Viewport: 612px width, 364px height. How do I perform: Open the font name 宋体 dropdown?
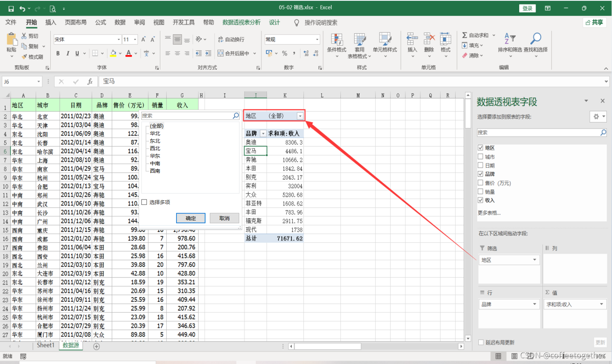point(118,40)
